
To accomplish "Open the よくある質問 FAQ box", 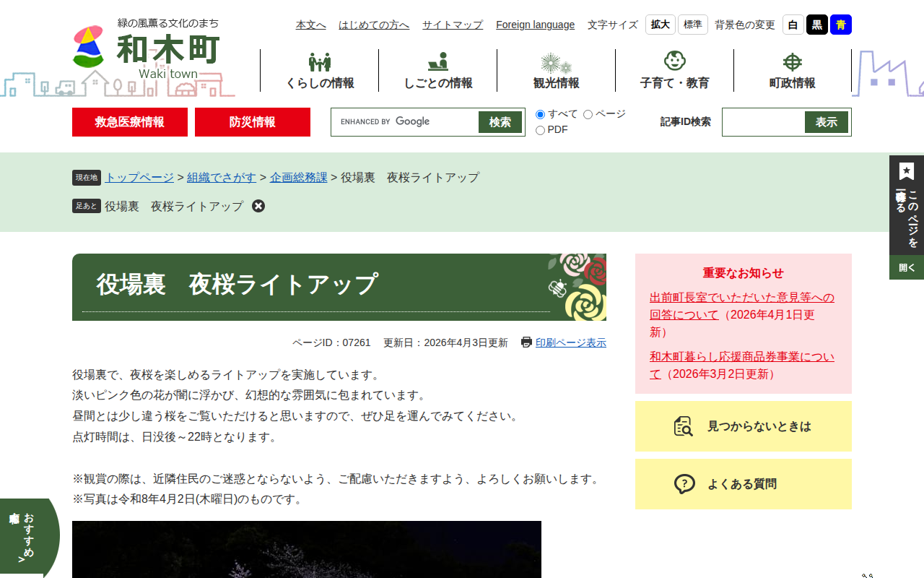I will (x=744, y=484).
